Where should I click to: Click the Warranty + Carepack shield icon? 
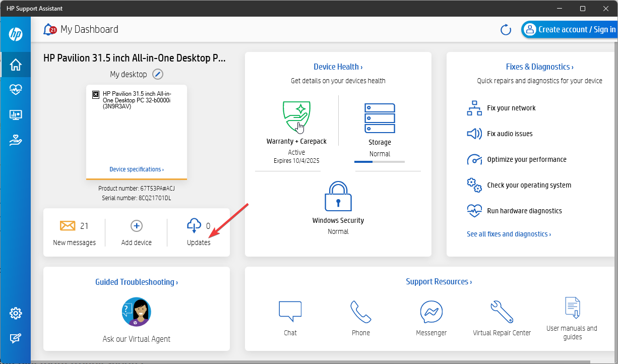[x=296, y=116]
